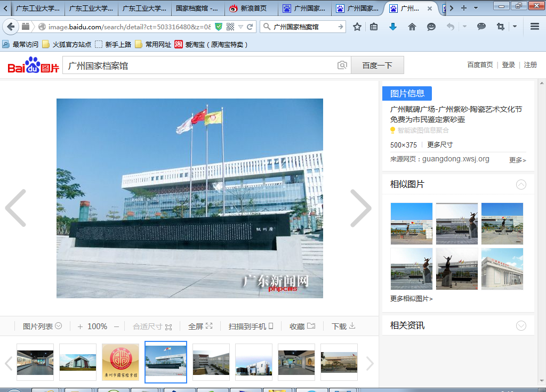
Task: Click the 下载 download button
Action: tap(343, 326)
